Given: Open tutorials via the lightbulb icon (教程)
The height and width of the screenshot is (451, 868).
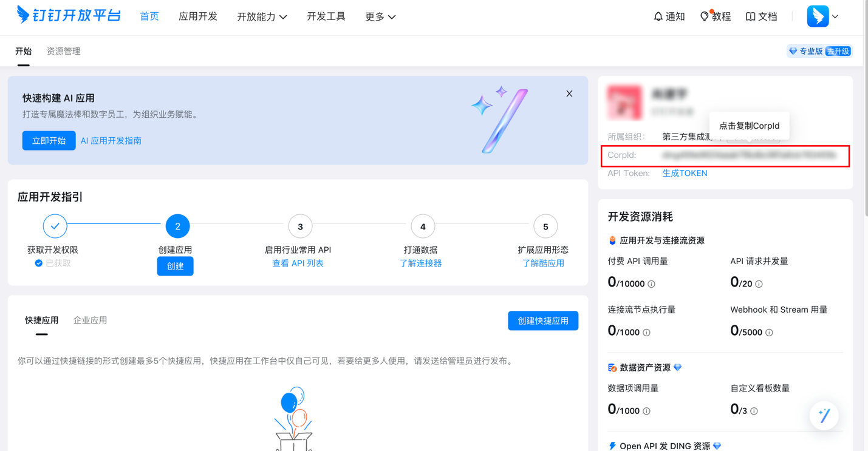Looking at the screenshot, I should 705,16.
